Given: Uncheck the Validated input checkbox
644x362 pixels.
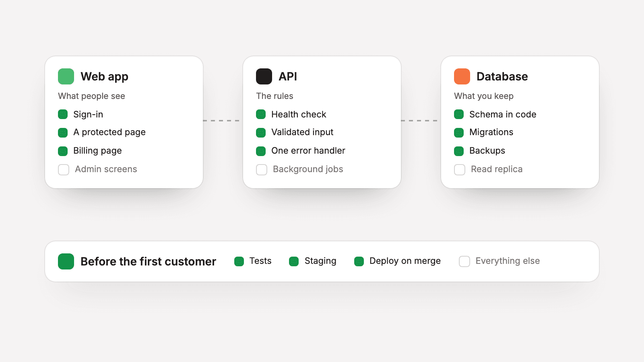Looking at the screenshot, I should pyautogui.click(x=261, y=132).
